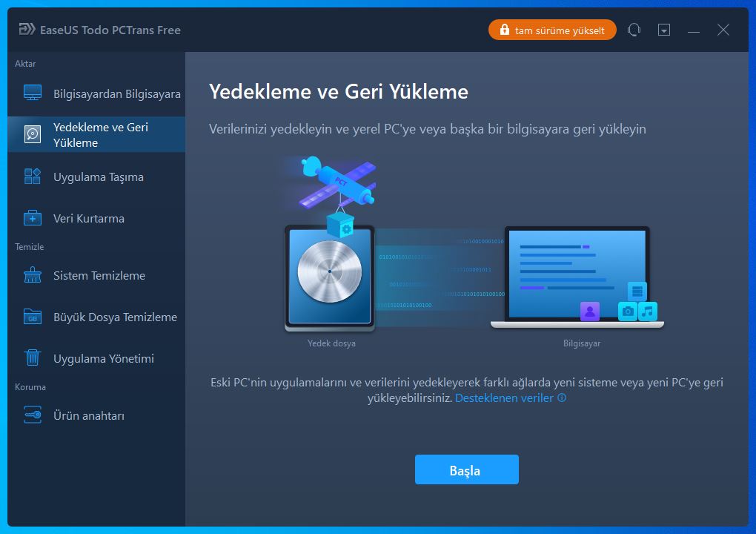Image resolution: width=756 pixels, height=534 pixels.
Task: Switch to Büyük Dosya Temizleme
Action: tap(96, 317)
